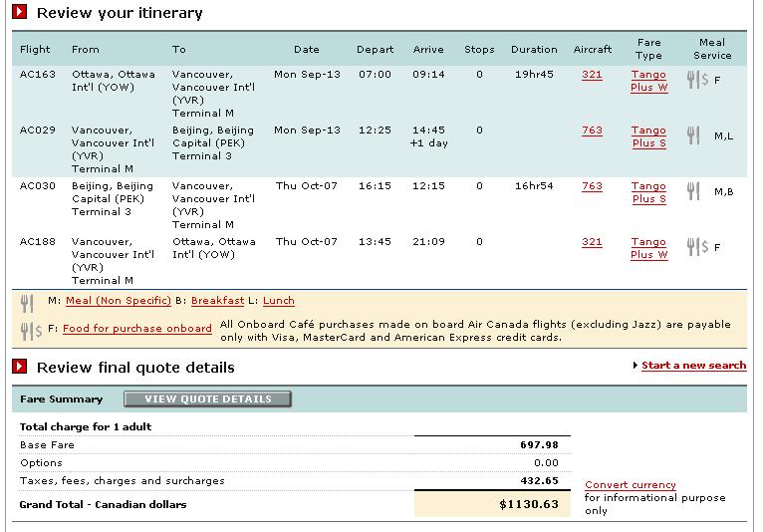763x532 pixels.
Task: Click the meal service icon on flight AC029
Action: click(693, 135)
